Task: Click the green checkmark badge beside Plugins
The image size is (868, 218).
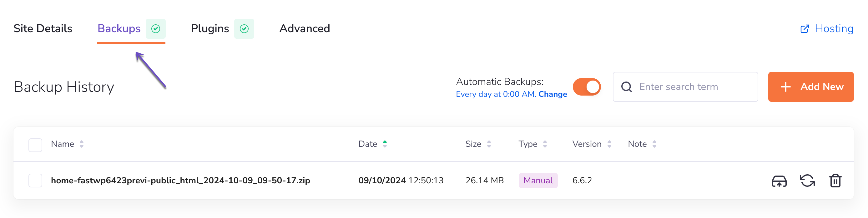Action: (244, 29)
